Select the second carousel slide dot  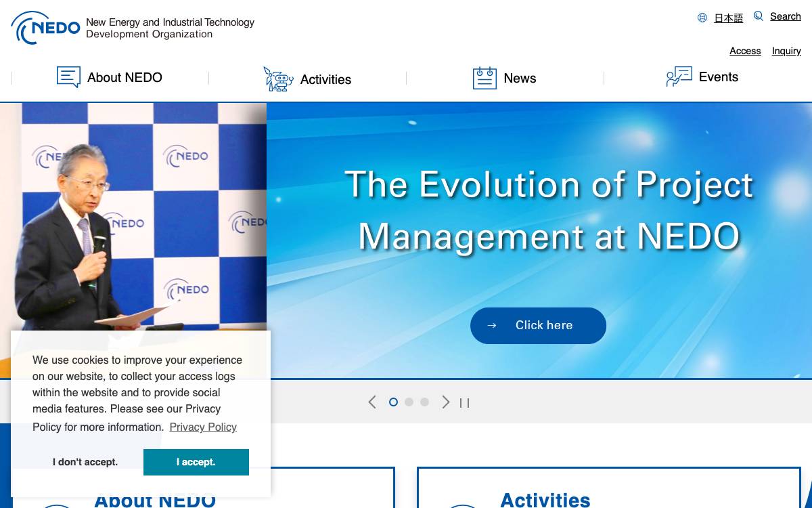[x=409, y=402]
